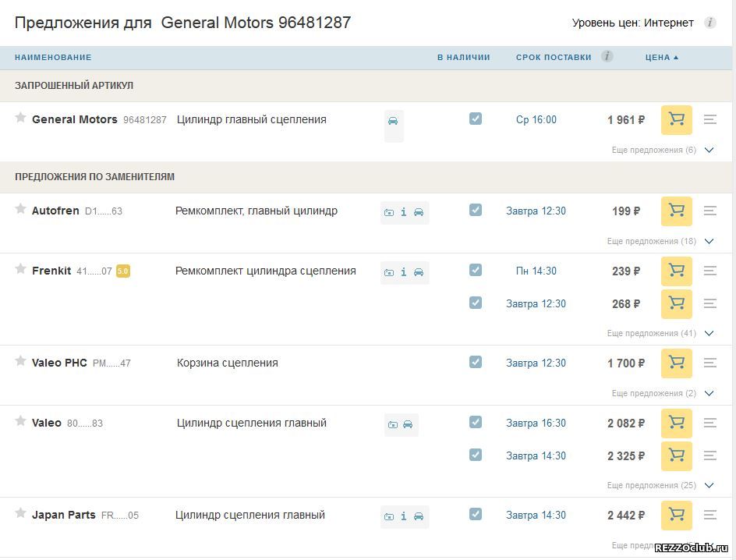Click the Уровень цен: Интернет label
Viewport: 736px width, 560px height.
633,23
